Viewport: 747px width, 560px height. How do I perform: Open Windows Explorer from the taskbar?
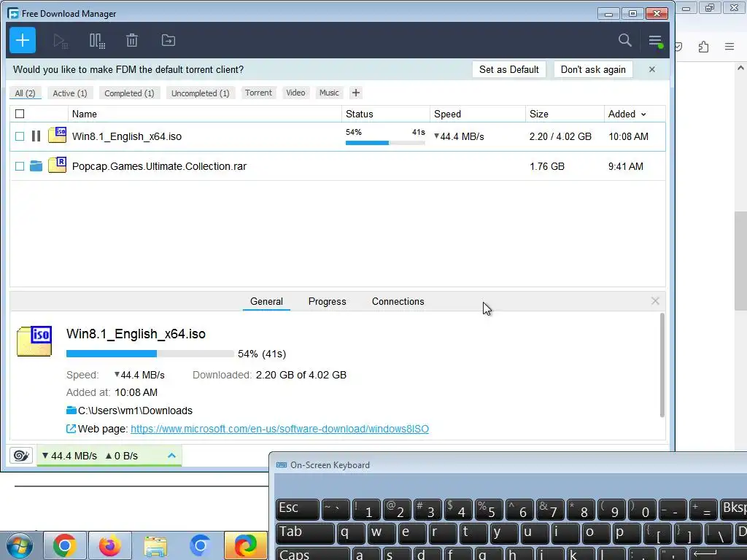tap(155, 545)
